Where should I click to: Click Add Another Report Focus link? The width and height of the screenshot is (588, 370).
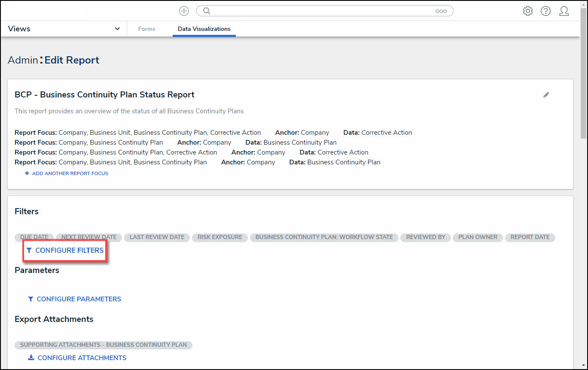(70, 173)
